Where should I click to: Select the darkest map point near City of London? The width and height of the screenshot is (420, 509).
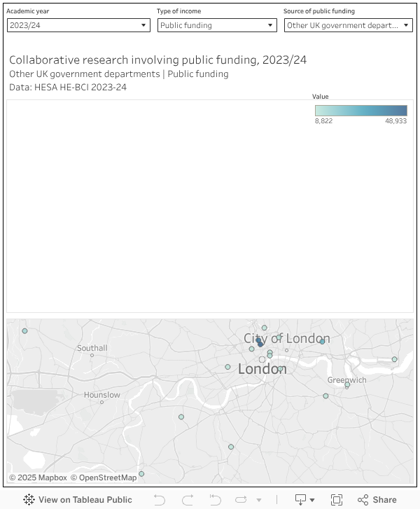pyautogui.click(x=260, y=344)
